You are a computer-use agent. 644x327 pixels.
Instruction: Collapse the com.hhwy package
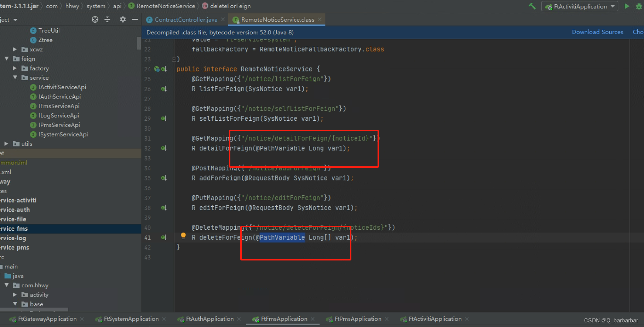point(6,285)
